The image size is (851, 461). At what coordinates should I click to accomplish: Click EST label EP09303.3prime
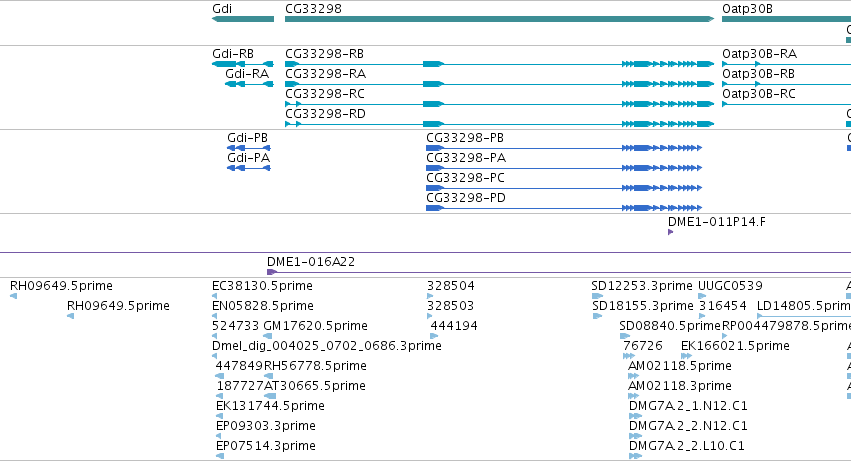click(x=266, y=426)
